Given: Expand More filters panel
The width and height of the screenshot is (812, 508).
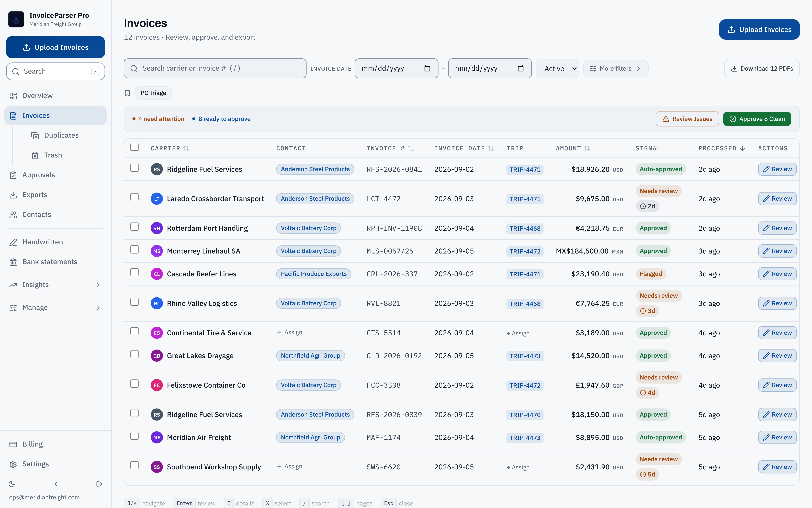Looking at the screenshot, I should (x=615, y=69).
